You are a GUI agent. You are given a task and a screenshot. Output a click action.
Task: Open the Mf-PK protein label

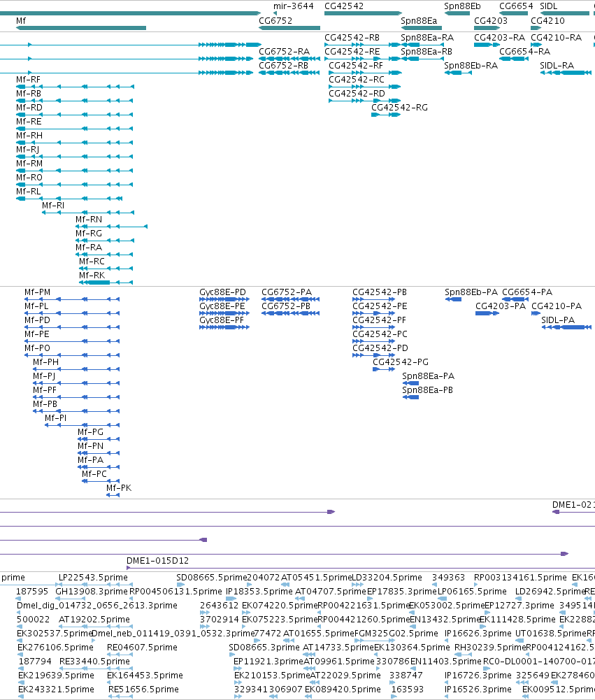pyautogui.click(x=119, y=488)
